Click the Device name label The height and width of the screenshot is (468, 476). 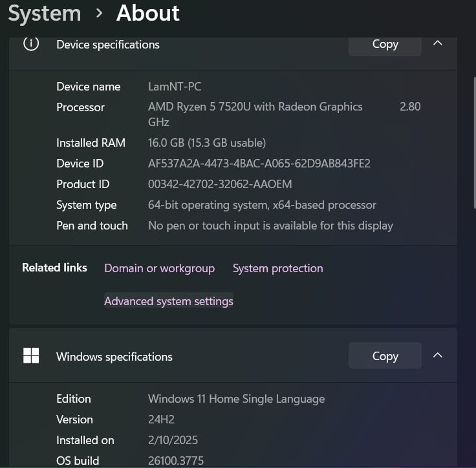pyautogui.click(x=89, y=87)
